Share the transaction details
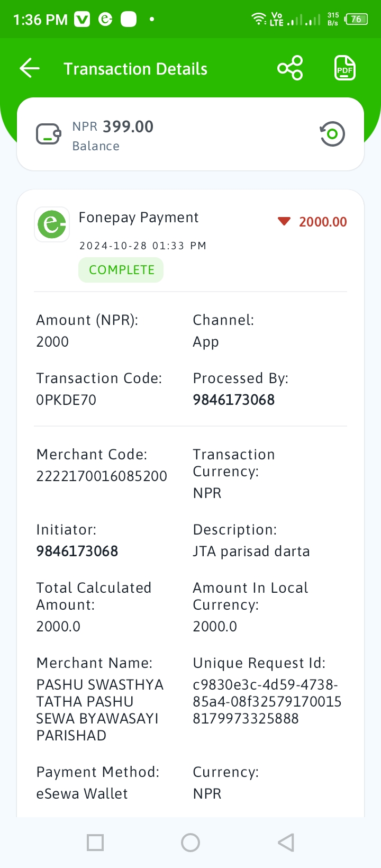Screen dimensions: 381x868 tap(290, 68)
